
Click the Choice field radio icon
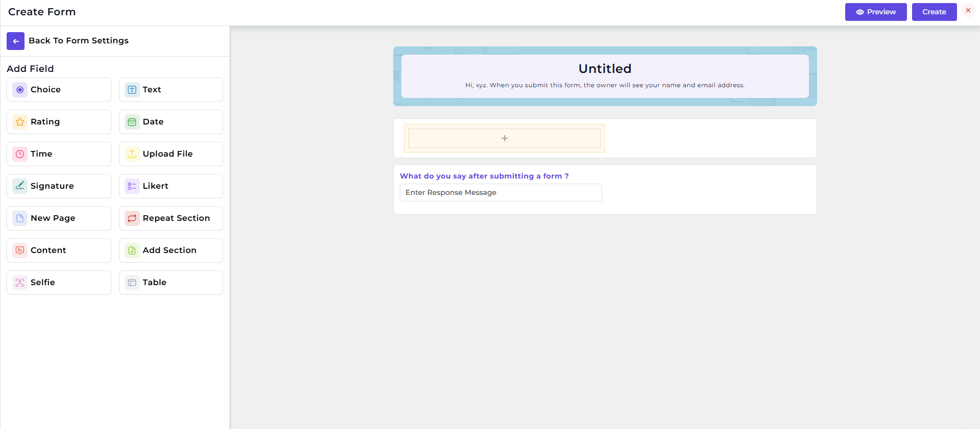pos(20,90)
